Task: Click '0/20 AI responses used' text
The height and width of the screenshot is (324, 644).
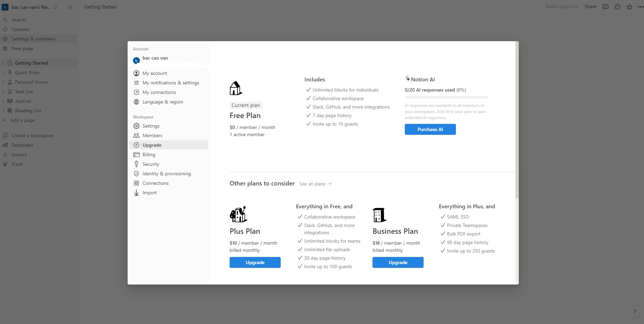Action: (x=430, y=90)
